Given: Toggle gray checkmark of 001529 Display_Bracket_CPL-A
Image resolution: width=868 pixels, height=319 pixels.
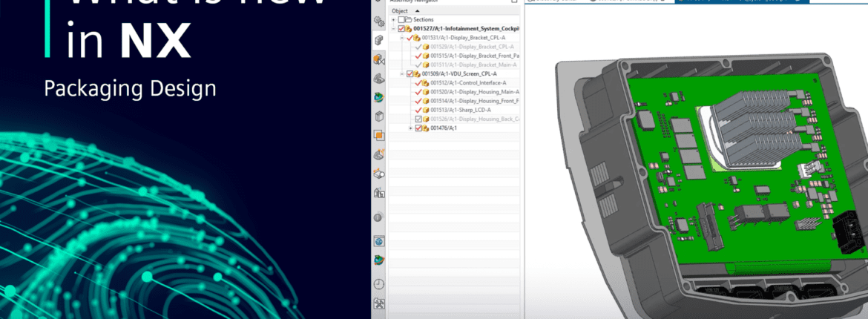Looking at the screenshot, I should click(x=418, y=47).
